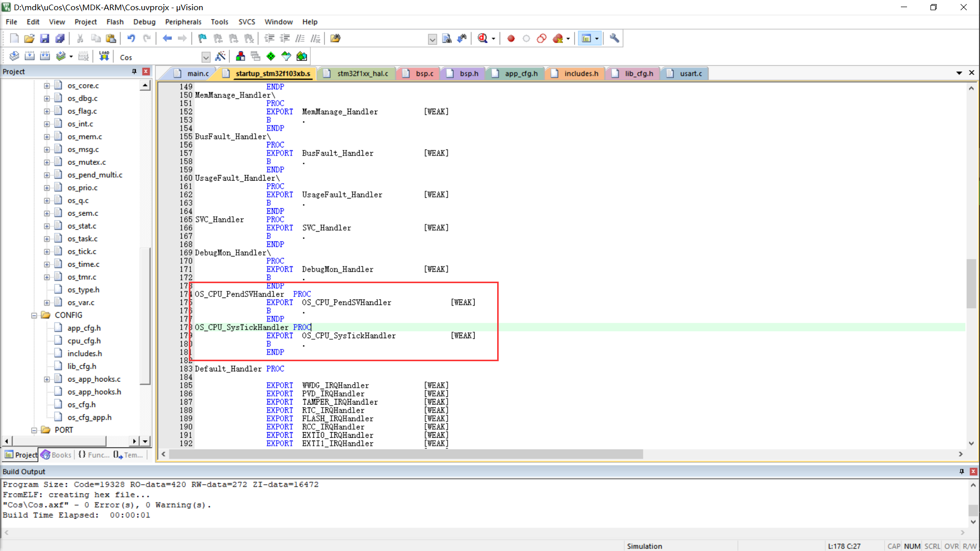
Task: Create a new file via toolbar
Action: [x=14, y=38]
